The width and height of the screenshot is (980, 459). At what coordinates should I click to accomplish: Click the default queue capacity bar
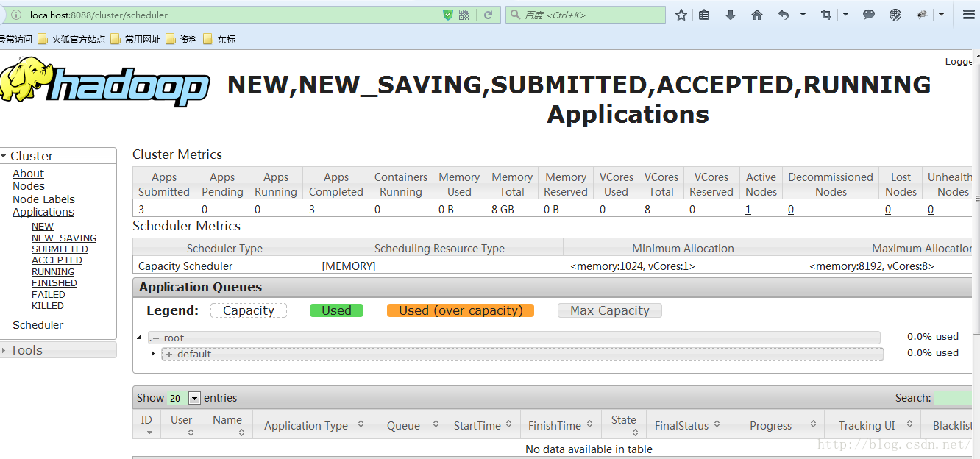pos(522,354)
